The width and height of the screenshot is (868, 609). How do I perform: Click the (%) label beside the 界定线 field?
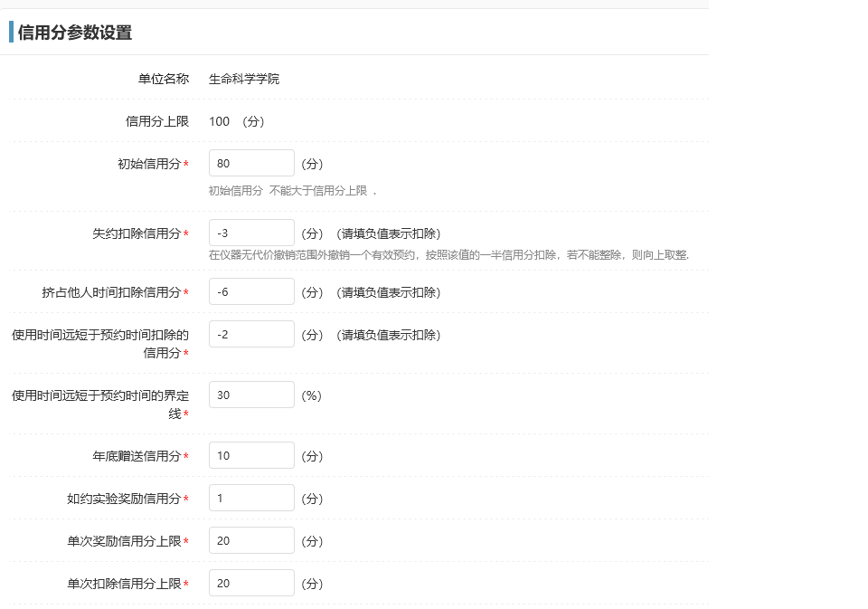click(x=311, y=394)
